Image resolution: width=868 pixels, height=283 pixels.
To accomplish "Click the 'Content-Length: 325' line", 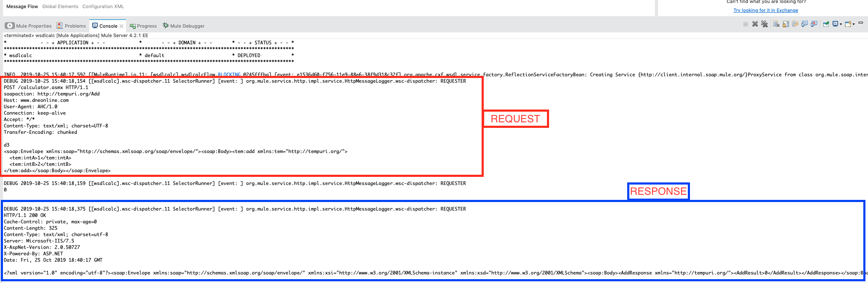I will pyautogui.click(x=31, y=228).
